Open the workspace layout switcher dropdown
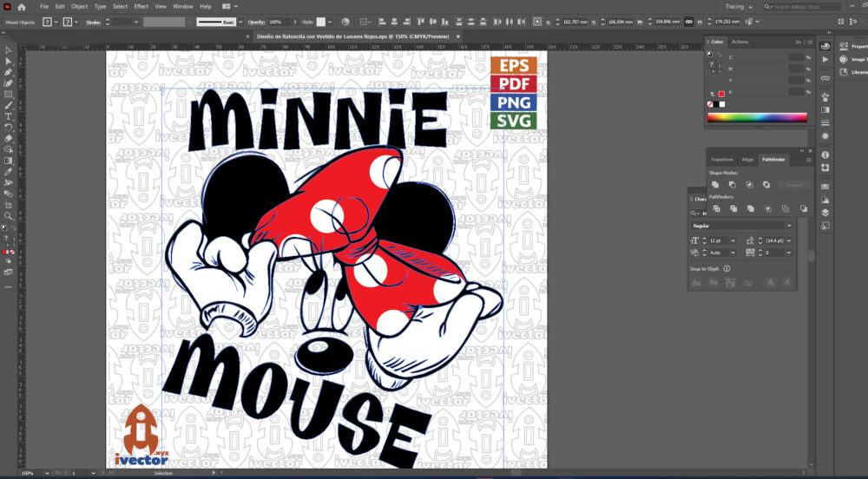The height and width of the screenshot is (479, 868). tap(230, 7)
